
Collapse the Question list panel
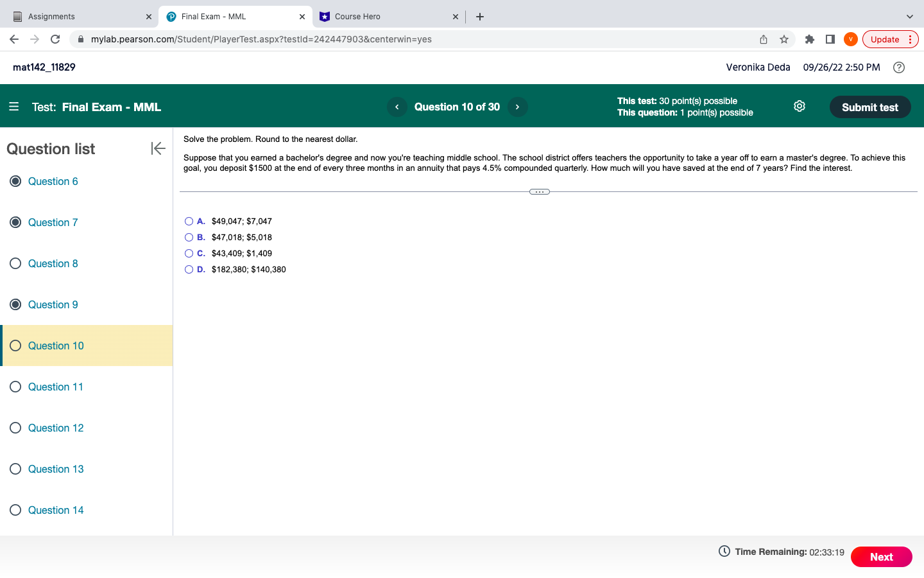(158, 148)
